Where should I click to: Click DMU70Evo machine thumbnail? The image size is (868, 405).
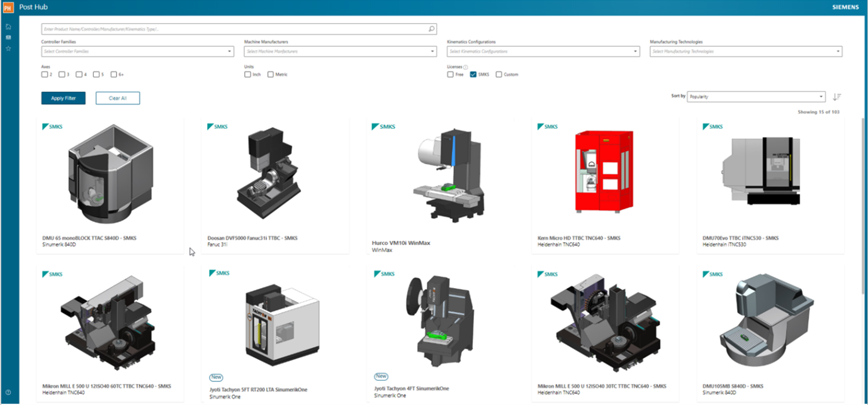pos(762,171)
